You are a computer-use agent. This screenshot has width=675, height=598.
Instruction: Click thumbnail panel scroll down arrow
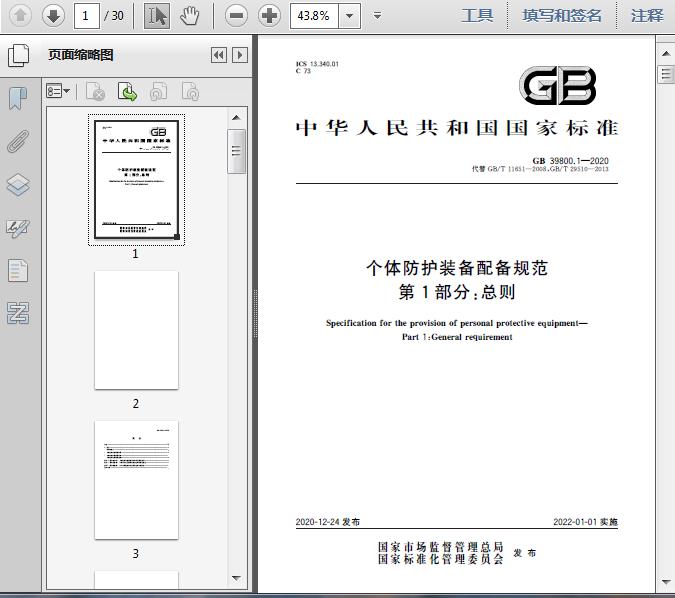(x=236, y=578)
